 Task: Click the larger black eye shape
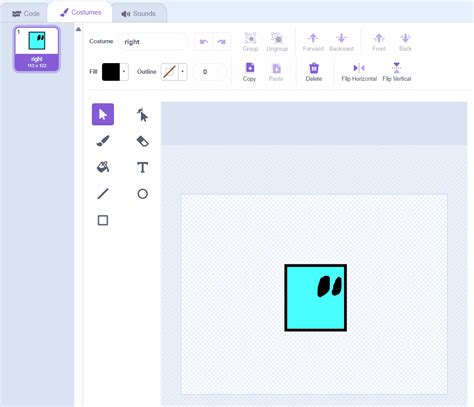(323, 287)
